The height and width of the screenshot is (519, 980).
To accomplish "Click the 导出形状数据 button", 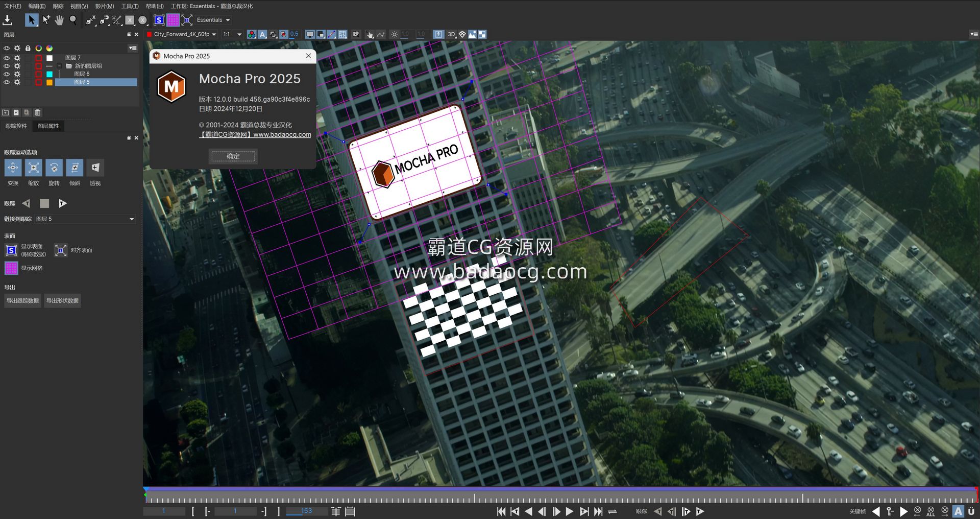I will [62, 301].
